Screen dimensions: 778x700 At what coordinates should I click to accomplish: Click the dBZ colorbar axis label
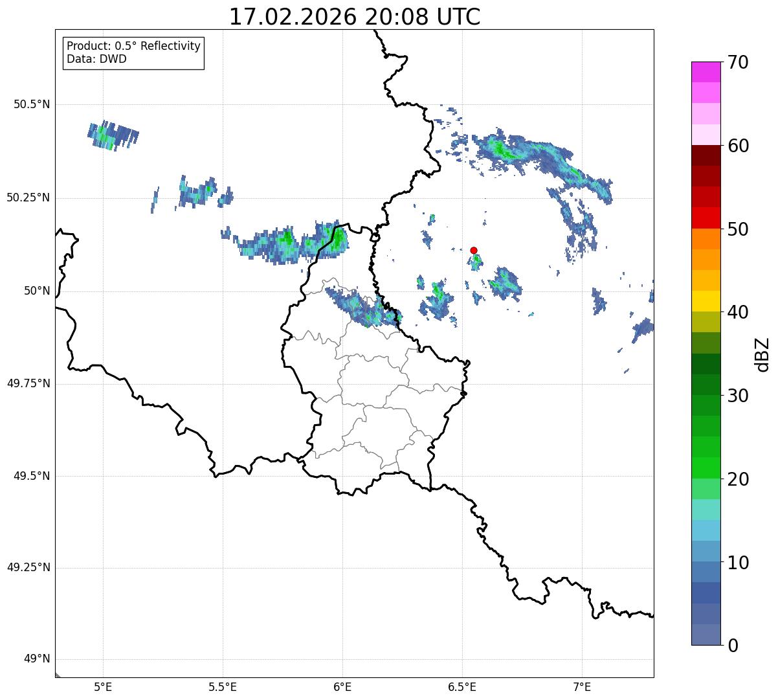point(762,354)
